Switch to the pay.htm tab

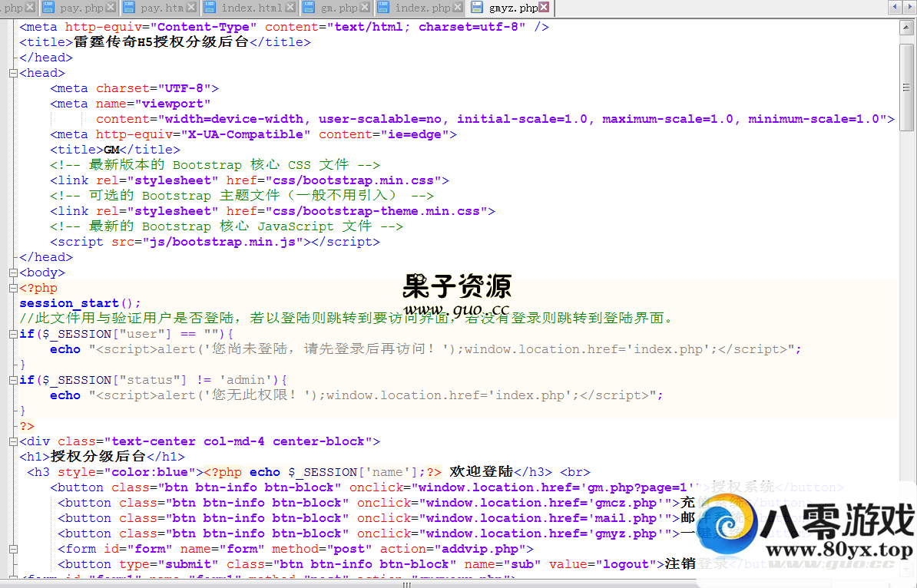159,8
